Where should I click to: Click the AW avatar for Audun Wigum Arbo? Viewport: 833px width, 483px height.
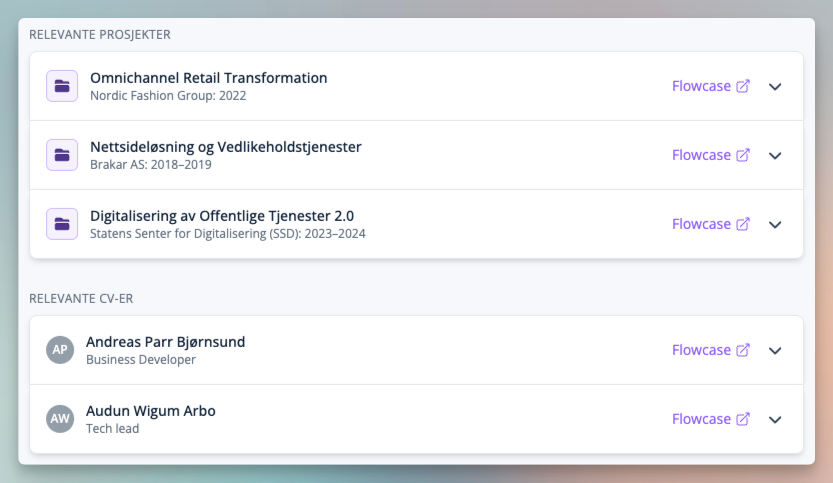(60, 419)
